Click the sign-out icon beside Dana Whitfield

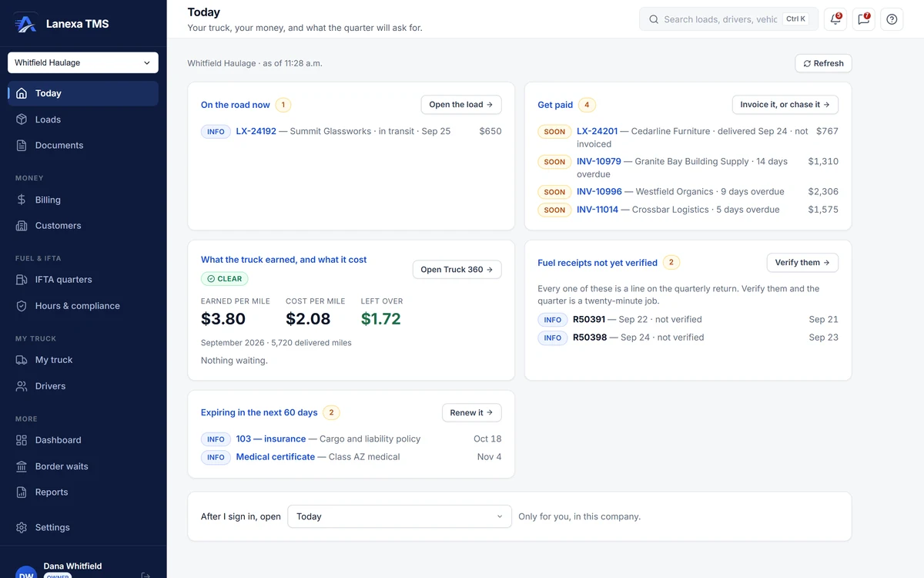pos(146,574)
